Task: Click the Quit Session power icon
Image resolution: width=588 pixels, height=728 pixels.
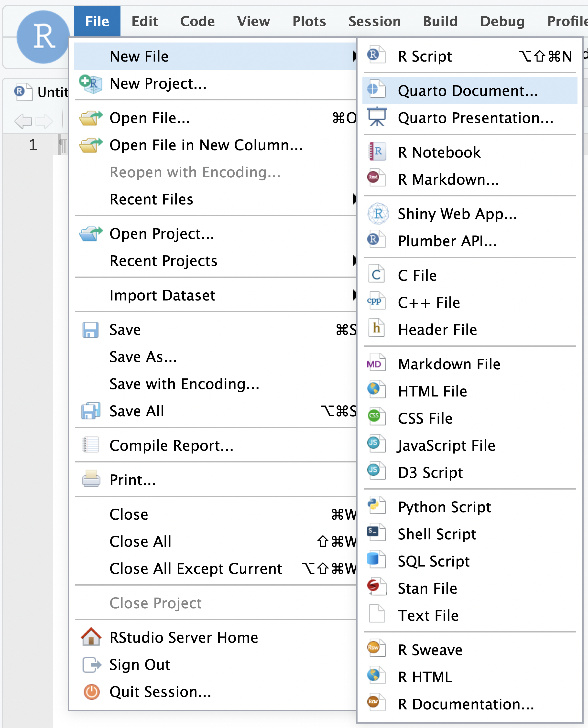Action: click(91, 692)
